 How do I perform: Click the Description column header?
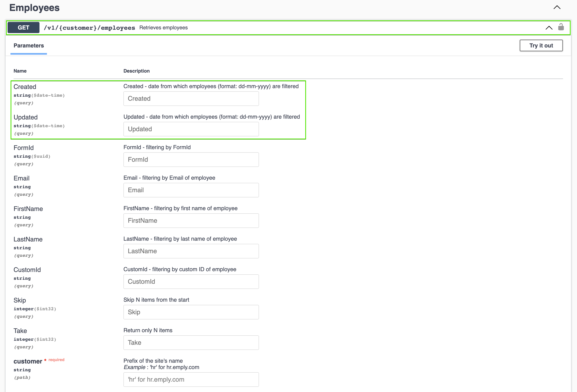click(x=137, y=71)
